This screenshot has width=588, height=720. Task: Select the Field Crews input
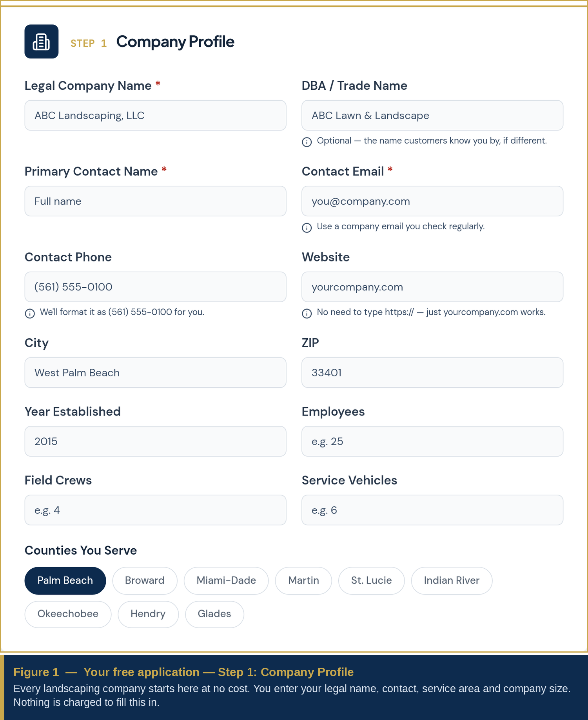(155, 510)
